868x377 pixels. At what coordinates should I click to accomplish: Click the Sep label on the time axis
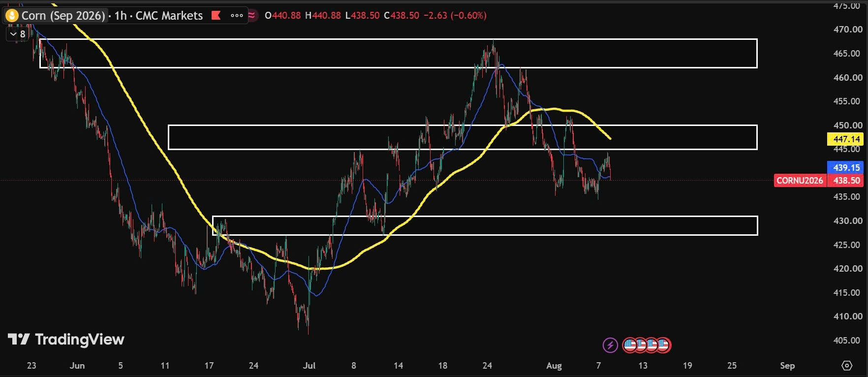[x=787, y=366]
